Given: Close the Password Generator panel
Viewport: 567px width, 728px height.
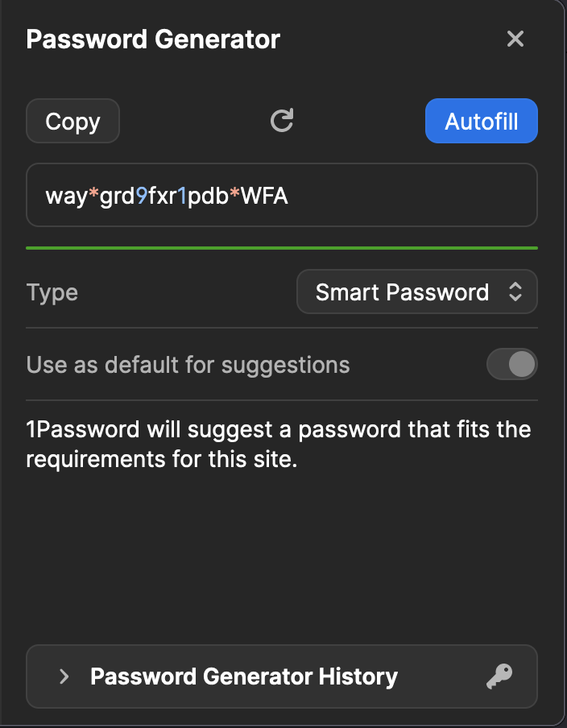Looking at the screenshot, I should click(x=515, y=39).
